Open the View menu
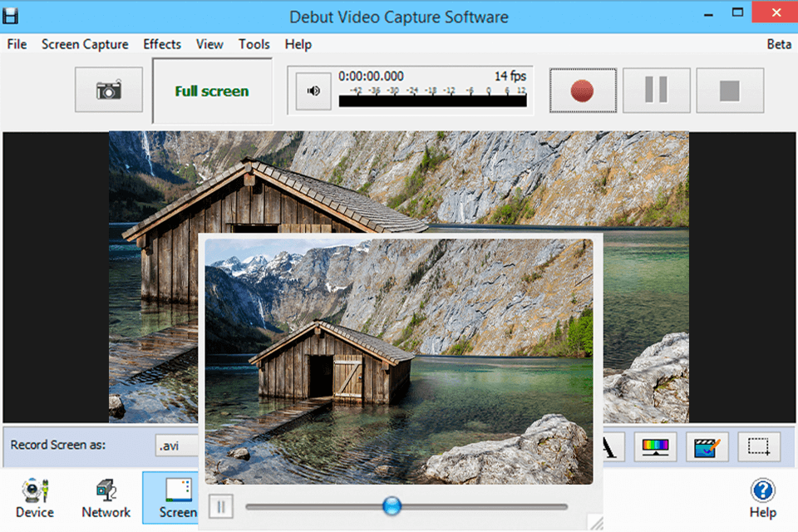Image resolution: width=798 pixels, height=532 pixels. [209, 44]
